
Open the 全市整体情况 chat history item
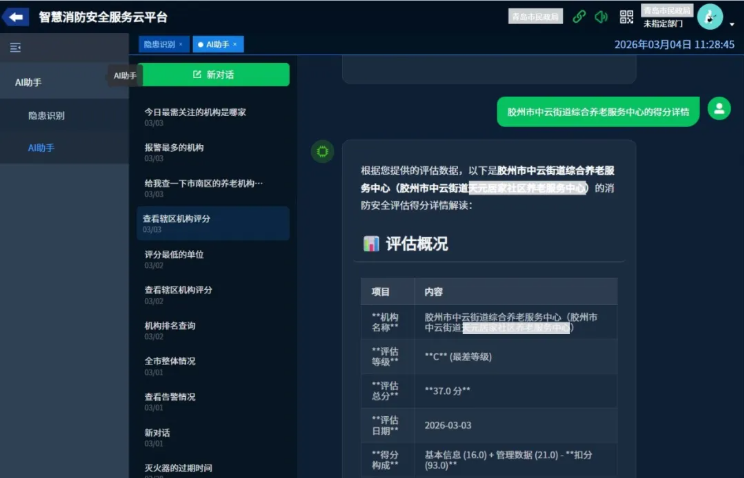click(x=170, y=361)
